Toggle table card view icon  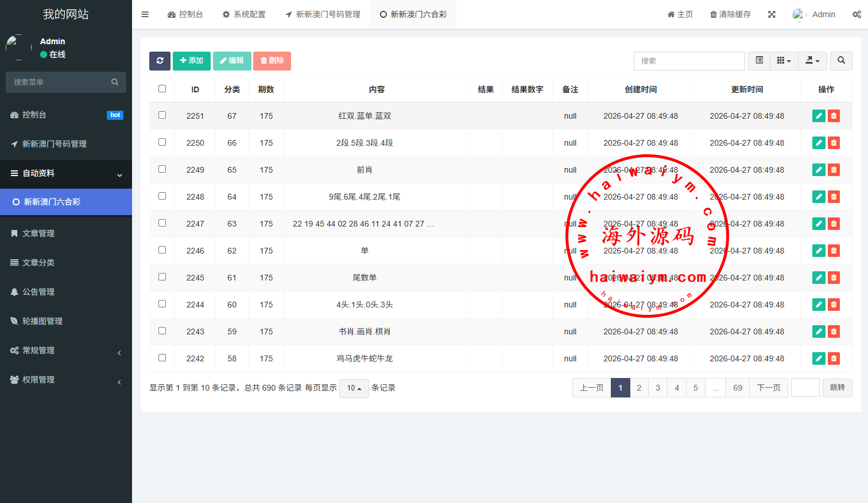[x=759, y=61]
